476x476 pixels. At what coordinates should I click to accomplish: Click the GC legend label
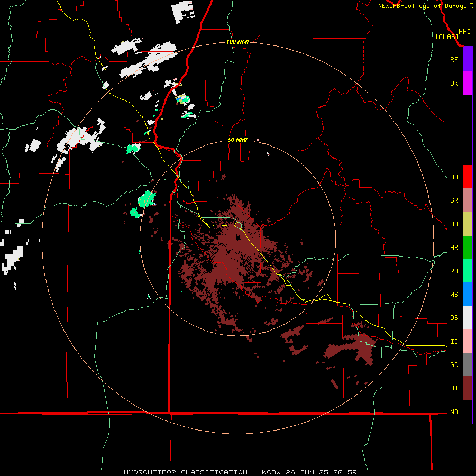point(454,364)
